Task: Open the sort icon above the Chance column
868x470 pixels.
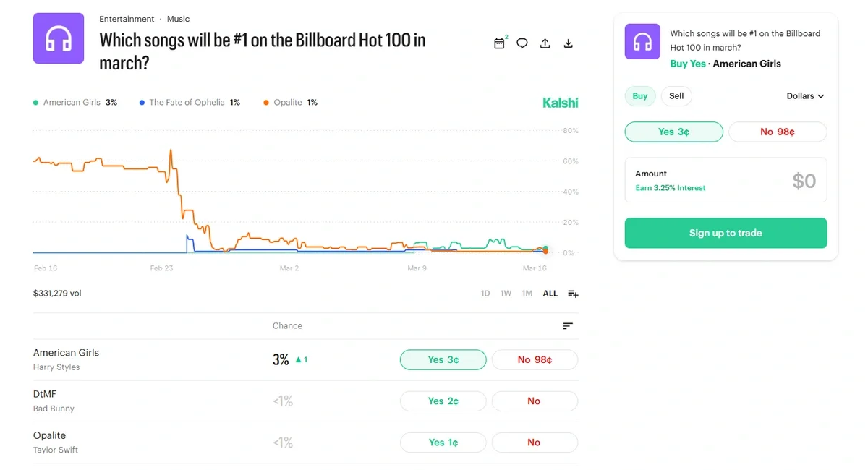Action: tap(569, 325)
